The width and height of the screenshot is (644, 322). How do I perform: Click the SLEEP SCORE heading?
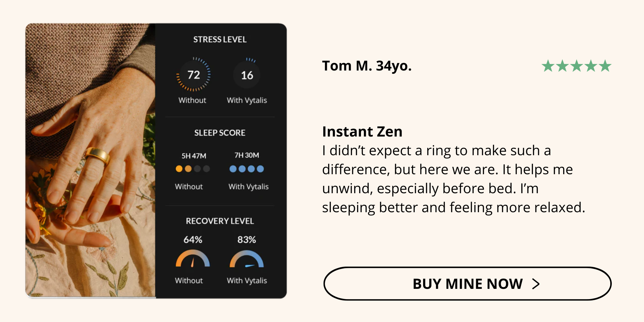coord(220,133)
